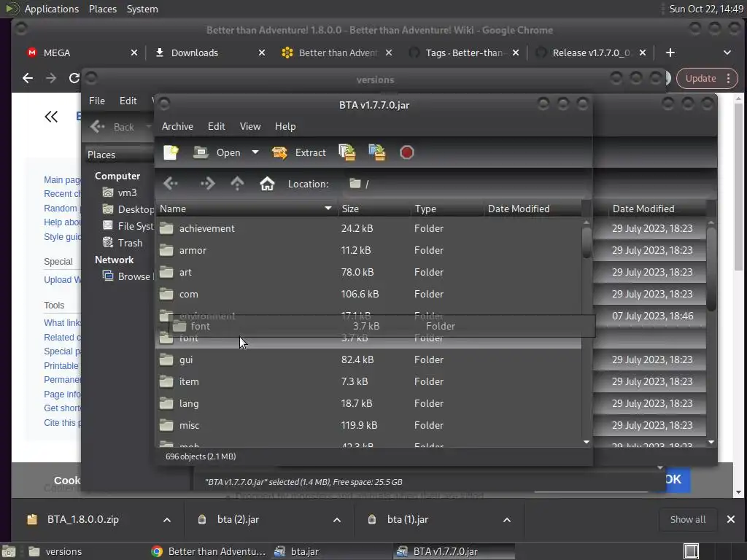Select the armor folder

[368, 250]
